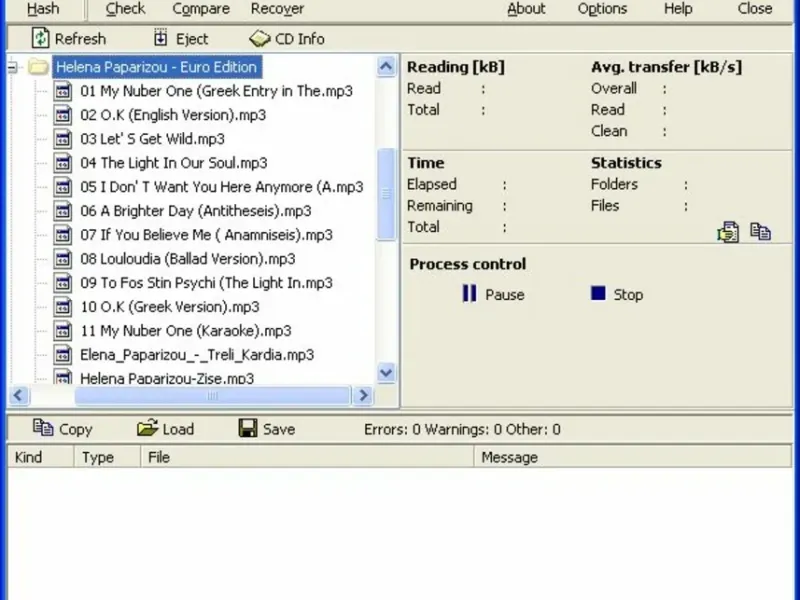Viewport: 800px width, 600px height.
Task: Open the CD Info dialog
Action: [287, 39]
